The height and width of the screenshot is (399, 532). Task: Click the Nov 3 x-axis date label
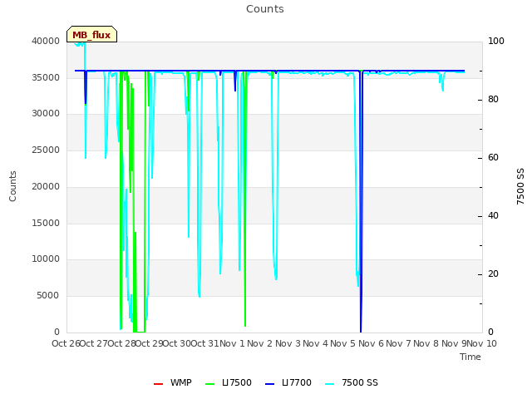288,343
